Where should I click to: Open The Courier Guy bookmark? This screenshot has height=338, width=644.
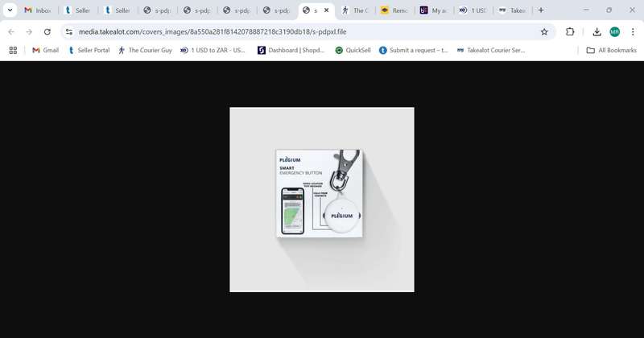(x=145, y=50)
